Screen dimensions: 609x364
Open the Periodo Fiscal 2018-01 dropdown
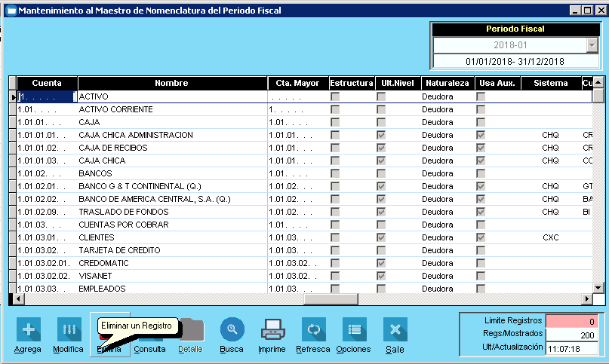[x=591, y=45]
